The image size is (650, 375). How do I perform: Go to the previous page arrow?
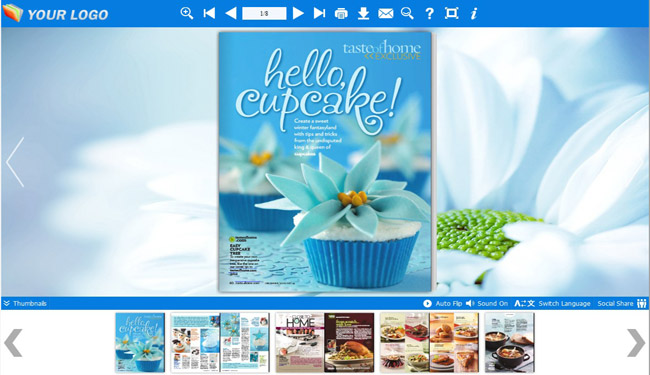[230, 13]
